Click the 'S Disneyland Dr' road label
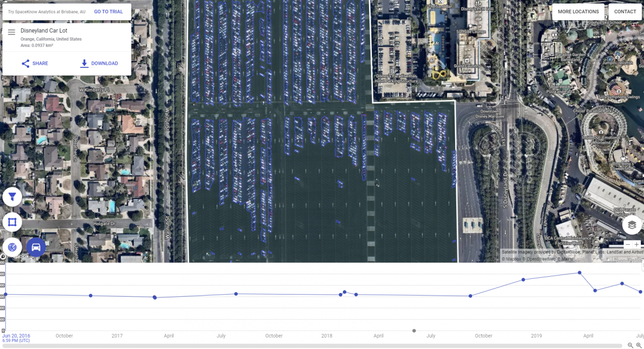 pyautogui.click(x=506, y=189)
